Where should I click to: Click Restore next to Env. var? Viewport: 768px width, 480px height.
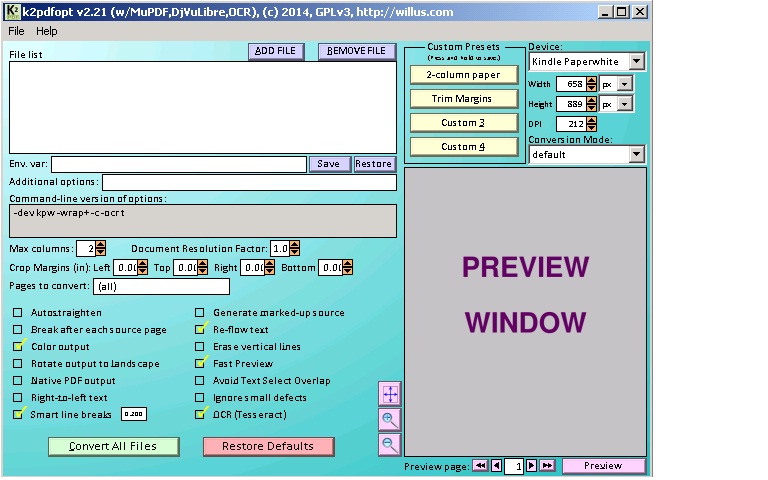[374, 164]
